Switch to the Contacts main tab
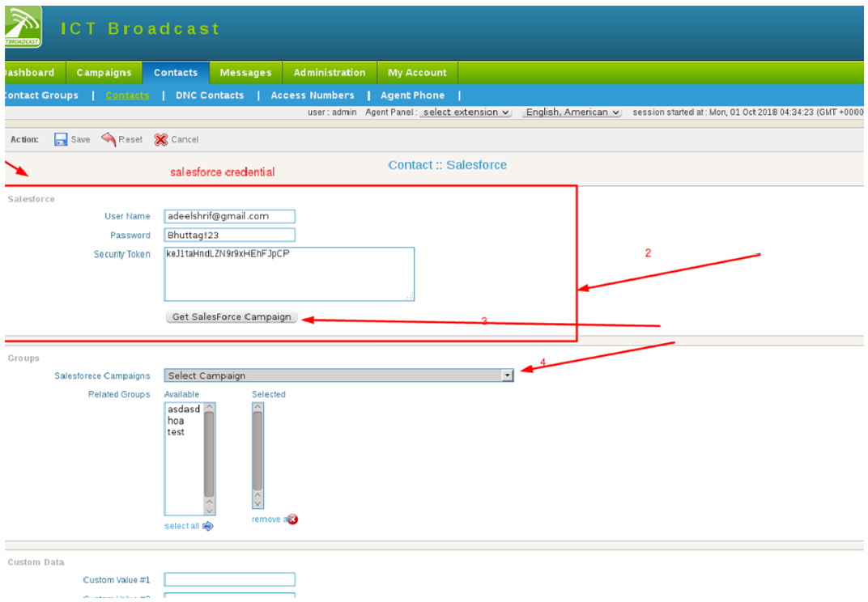This screenshot has height=602, width=868. tap(176, 73)
